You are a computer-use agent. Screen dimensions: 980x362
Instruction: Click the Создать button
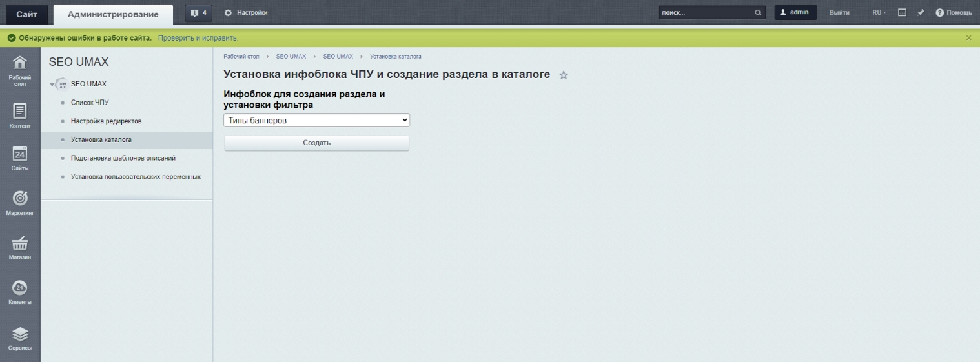click(x=316, y=143)
